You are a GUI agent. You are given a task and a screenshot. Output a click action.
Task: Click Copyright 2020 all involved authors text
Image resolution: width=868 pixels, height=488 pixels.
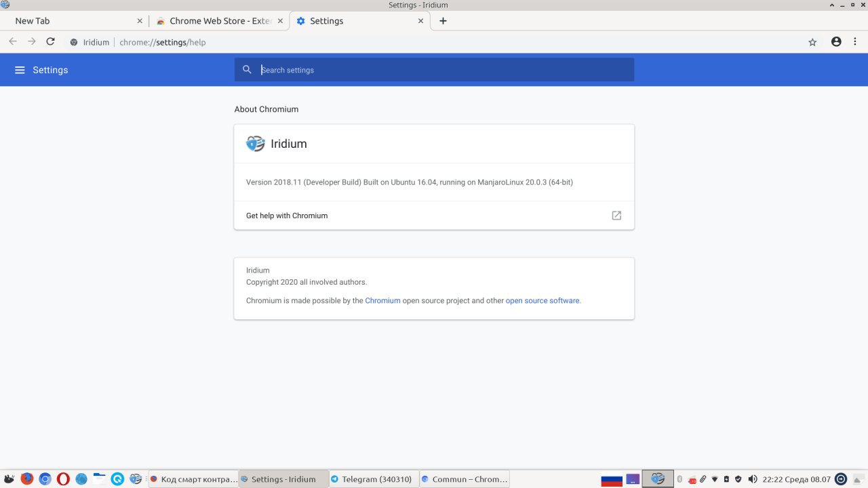pyautogui.click(x=307, y=282)
